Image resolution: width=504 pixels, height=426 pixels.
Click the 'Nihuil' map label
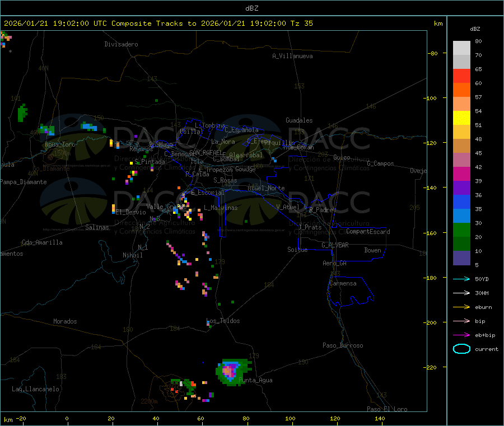click(x=132, y=255)
